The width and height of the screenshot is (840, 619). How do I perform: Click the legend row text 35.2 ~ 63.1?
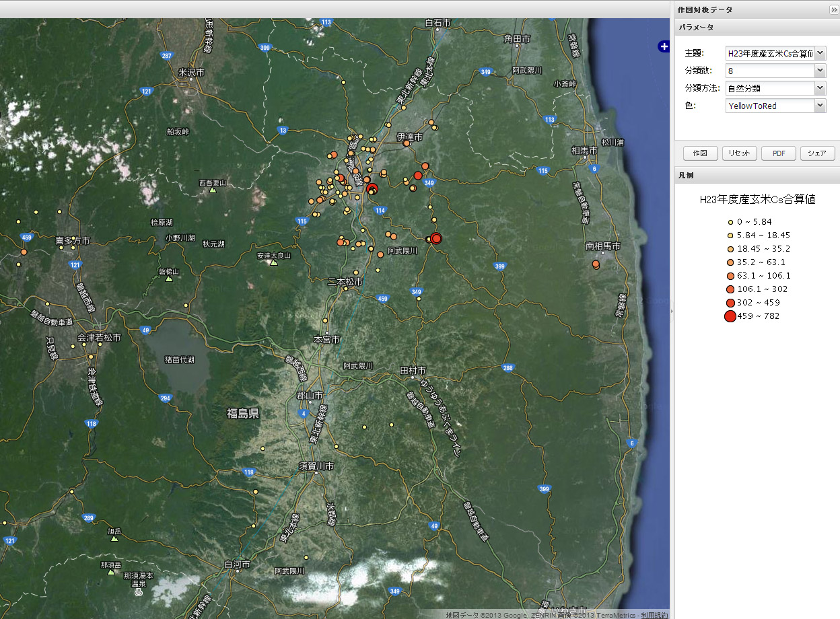(761, 262)
